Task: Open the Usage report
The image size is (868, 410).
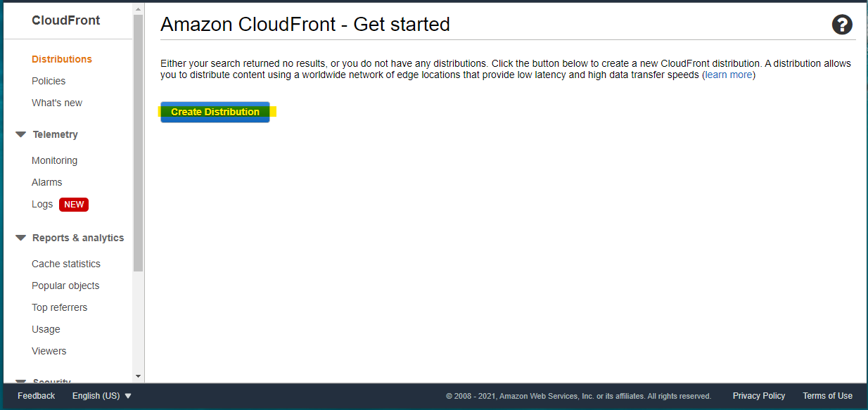Action: pos(46,328)
